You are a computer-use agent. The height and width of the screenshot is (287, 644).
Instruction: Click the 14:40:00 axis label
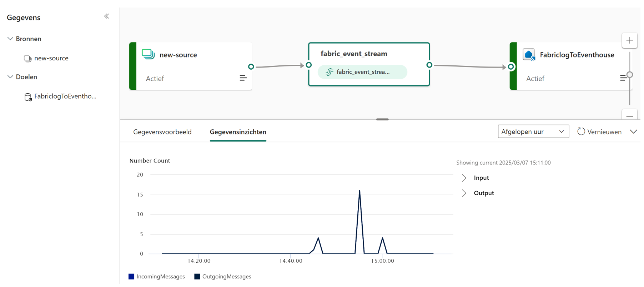pyautogui.click(x=291, y=261)
